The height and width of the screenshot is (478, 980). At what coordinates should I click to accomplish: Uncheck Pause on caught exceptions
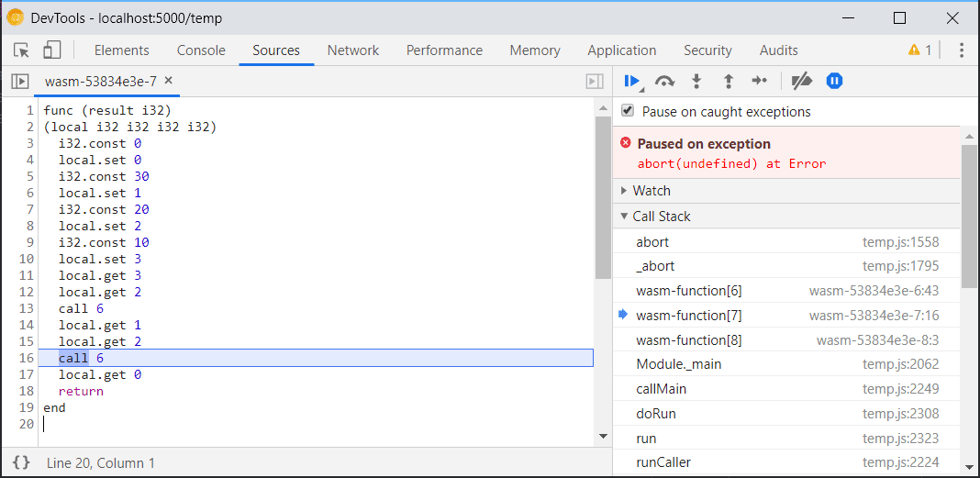(x=628, y=111)
